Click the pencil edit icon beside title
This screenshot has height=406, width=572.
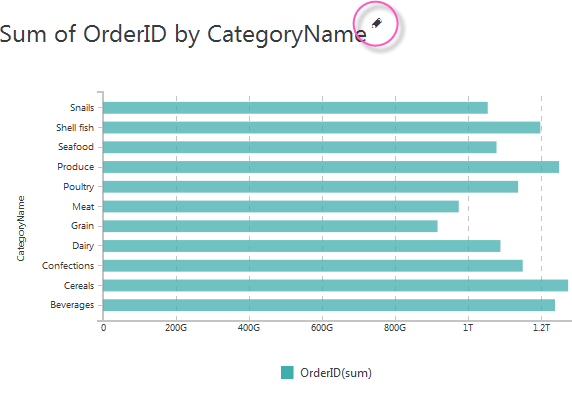tap(376, 23)
